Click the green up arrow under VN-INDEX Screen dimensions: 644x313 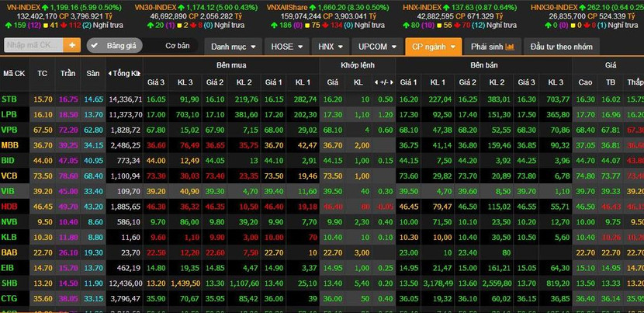pyautogui.click(x=8, y=25)
